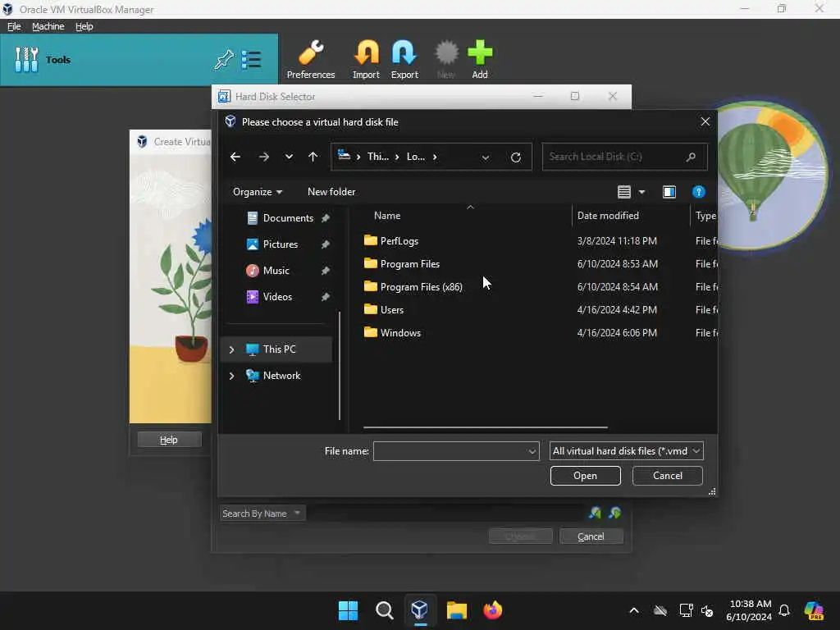The height and width of the screenshot is (630, 840).
Task: Open VirtualBox Preferences toolbar icon
Action: coord(311,59)
